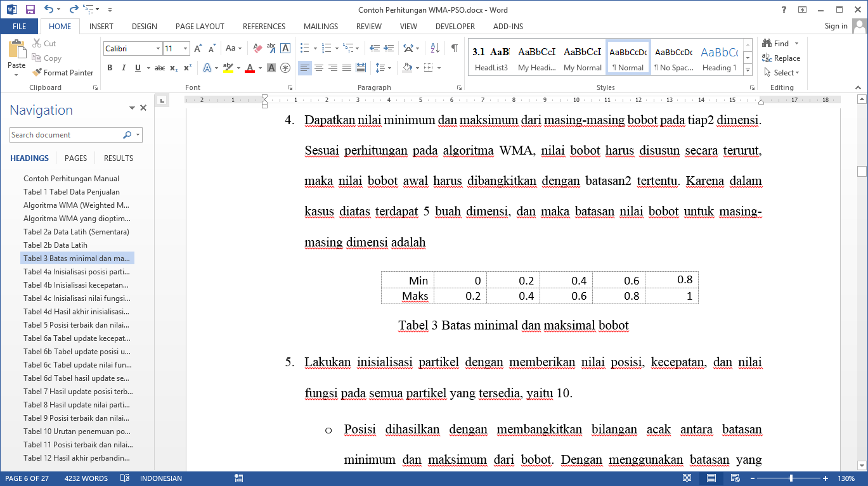Open the font name Calibri dropdown

[158, 49]
